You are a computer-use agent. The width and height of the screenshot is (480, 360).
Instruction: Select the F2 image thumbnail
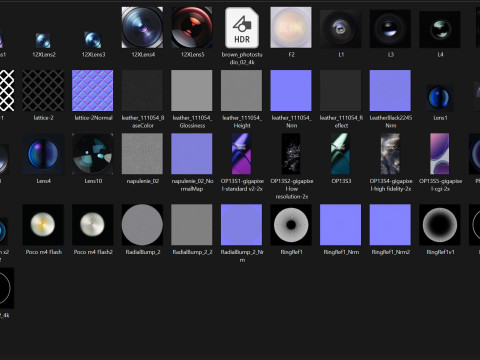pos(291,27)
